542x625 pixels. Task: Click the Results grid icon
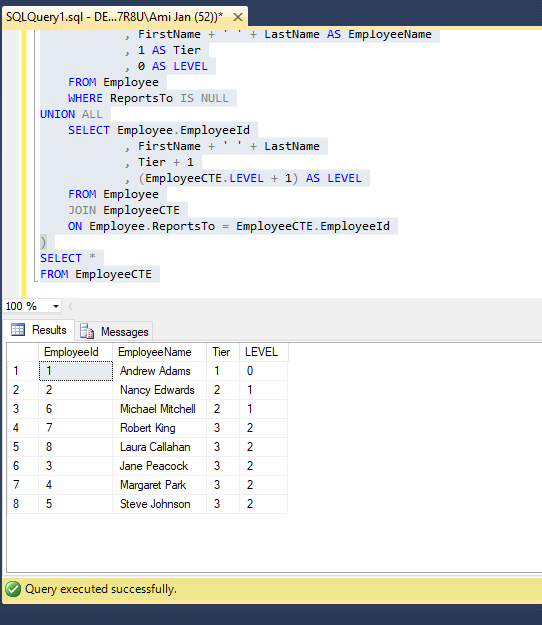18,330
